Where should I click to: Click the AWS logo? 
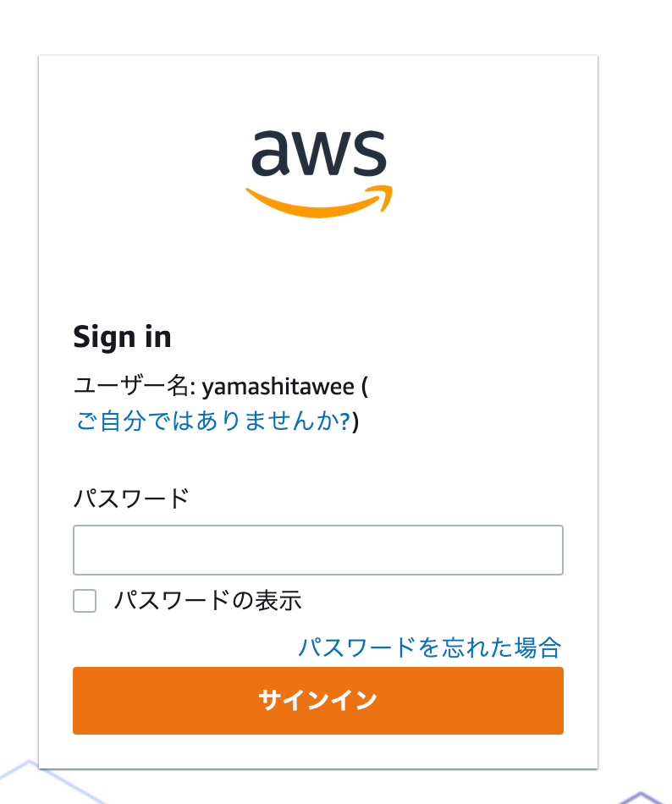coord(319,173)
